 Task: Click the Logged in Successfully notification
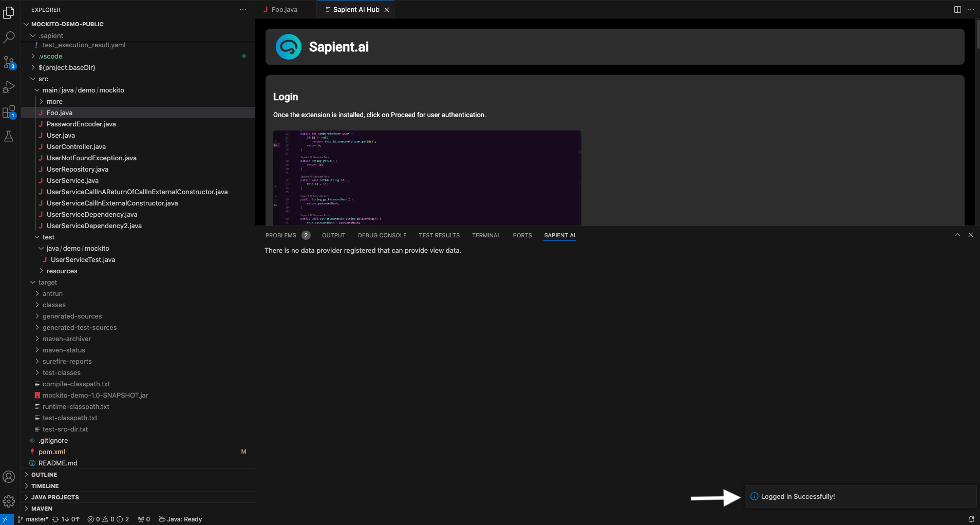click(861, 496)
